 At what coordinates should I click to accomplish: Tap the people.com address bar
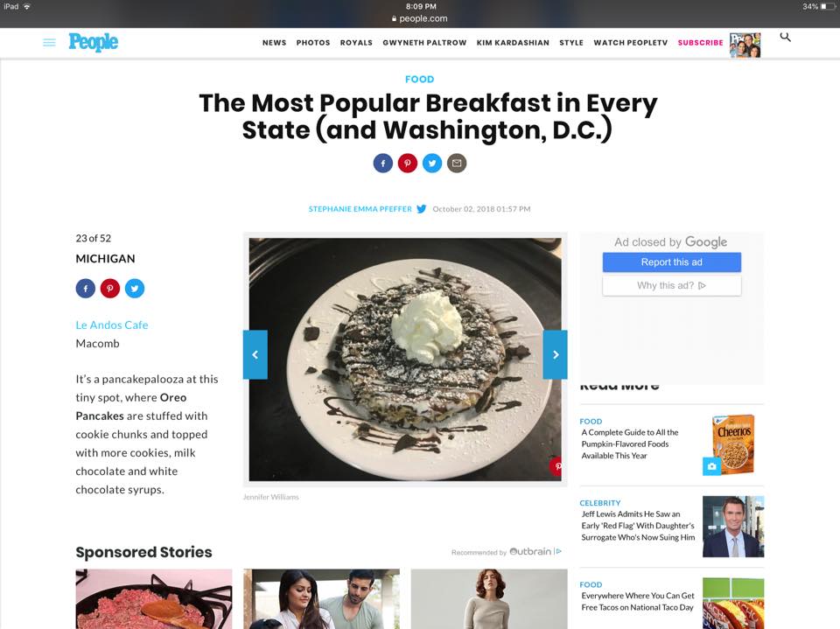click(x=420, y=18)
